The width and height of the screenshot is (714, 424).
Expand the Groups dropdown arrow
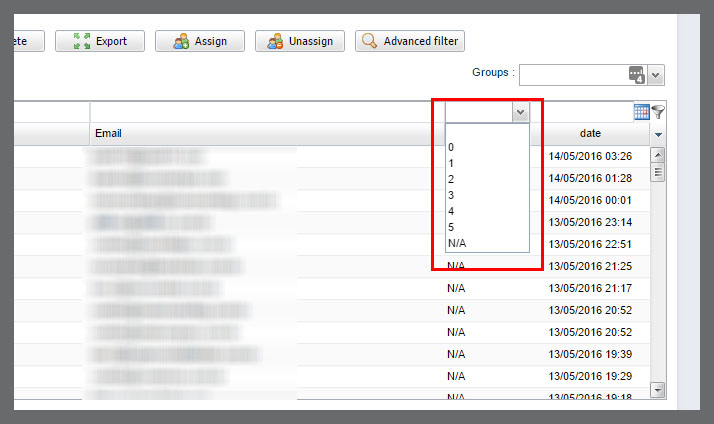[656, 75]
